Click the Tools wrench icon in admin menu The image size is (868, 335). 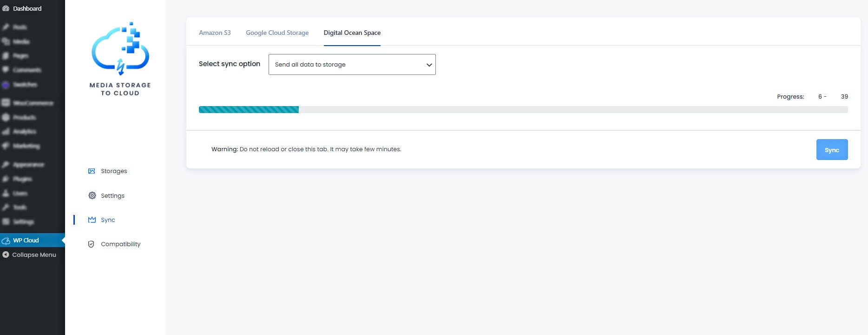click(x=6, y=207)
